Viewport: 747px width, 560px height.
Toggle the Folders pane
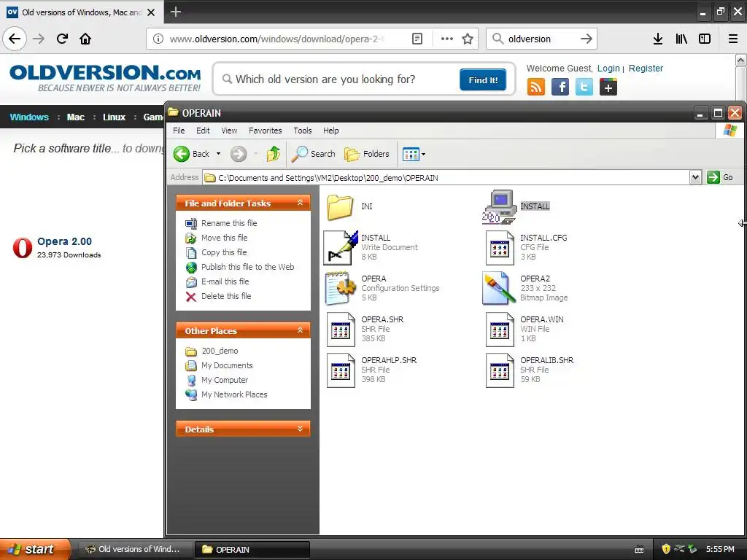pos(366,154)
